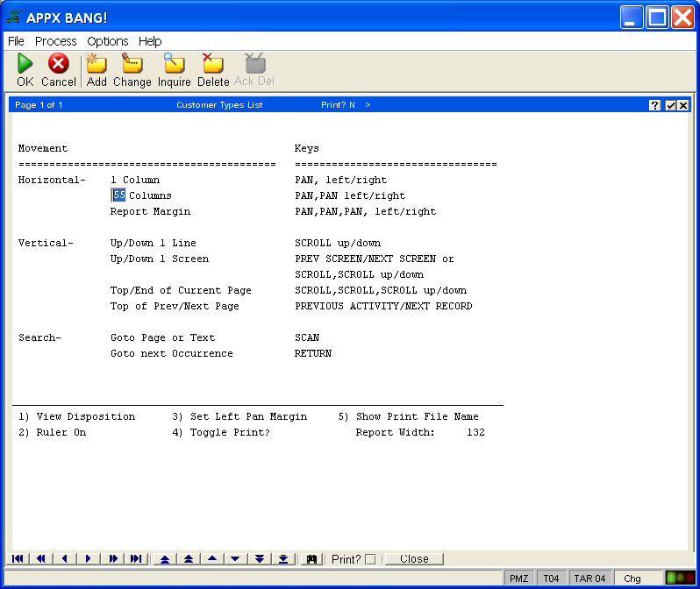Image resolution: width=700 pixels, height=589 pixels.
Task: Click the grayed Ack Del icon
Action: [255, 63]
